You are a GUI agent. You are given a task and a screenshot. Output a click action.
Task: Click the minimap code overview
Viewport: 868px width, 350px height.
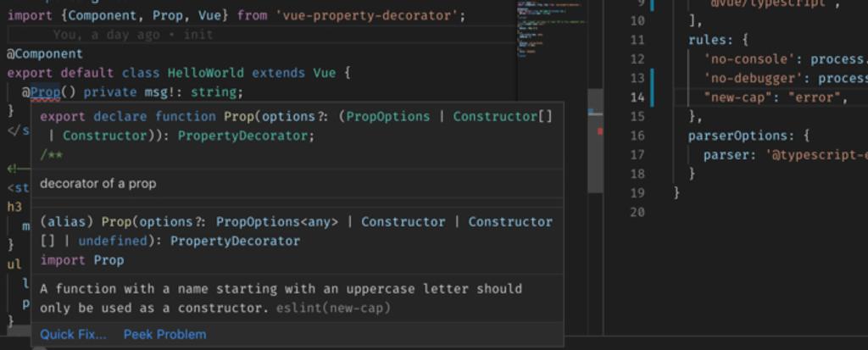coord(551,29)
